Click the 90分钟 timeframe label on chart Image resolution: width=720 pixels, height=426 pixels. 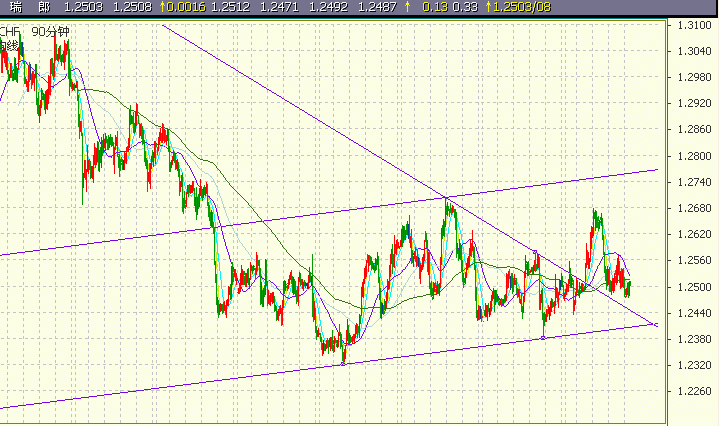pos(51,32)
